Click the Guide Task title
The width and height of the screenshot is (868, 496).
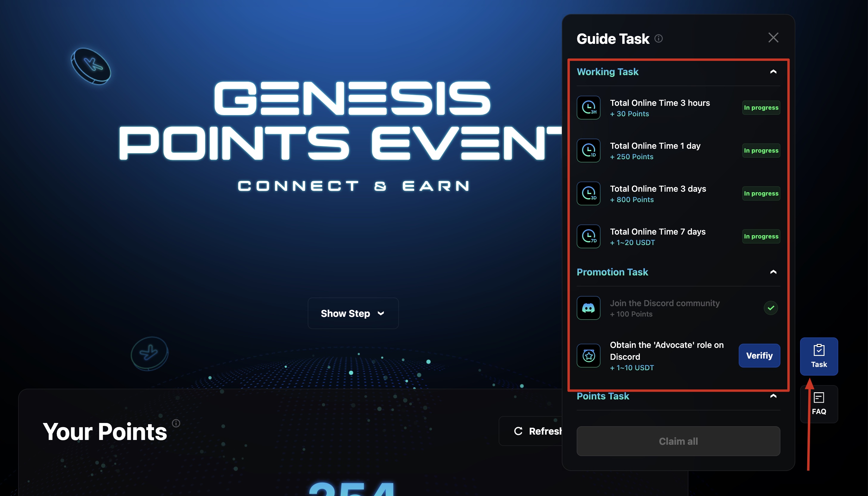(x=613, y=39)
